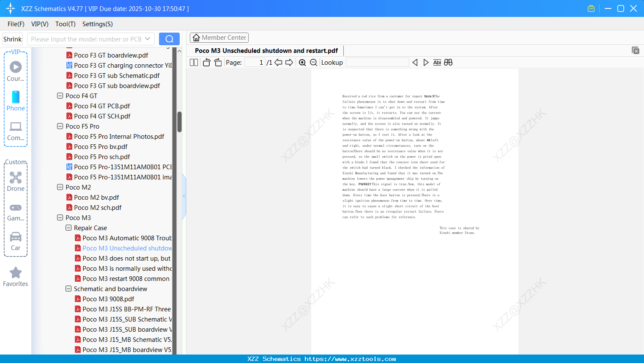
Task: Click the Shrink button
Action: [12, 39]
